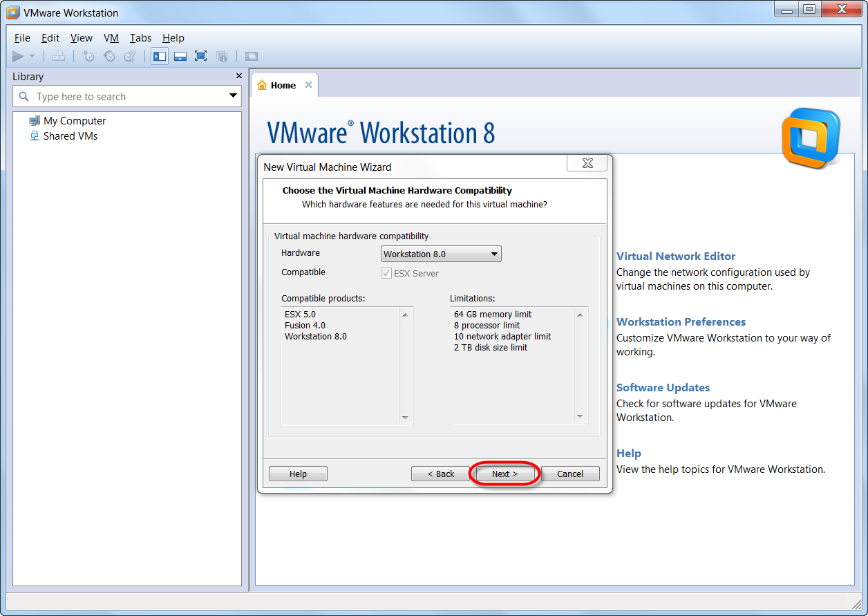The width and height of the screenshot is (868, 616).
Task: Click the Revert to Snapshot toolbar icon
Action: coord(109,56)
